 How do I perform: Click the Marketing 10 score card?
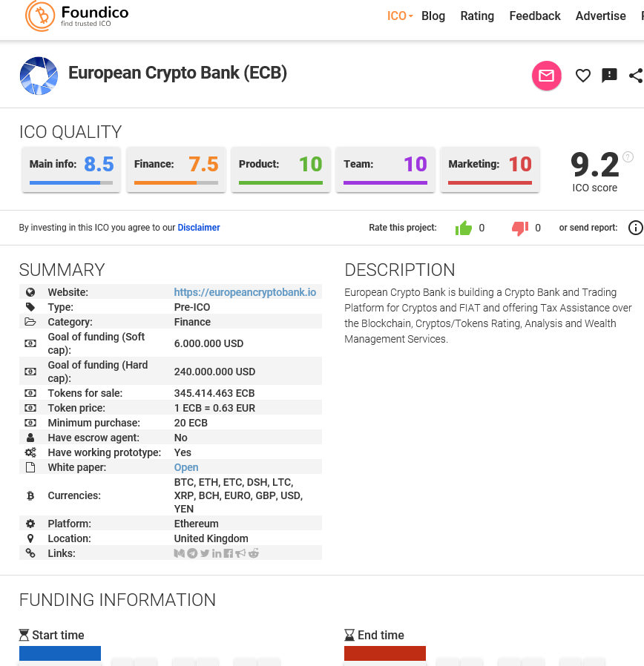(490, 170)
